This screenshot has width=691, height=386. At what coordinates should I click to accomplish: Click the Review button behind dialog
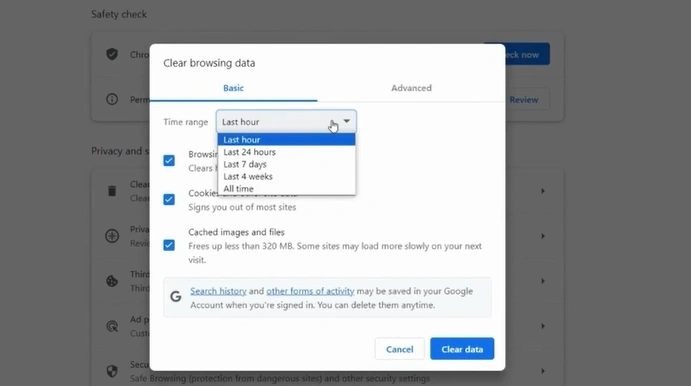pyautogui.click(x=524, y=100)
